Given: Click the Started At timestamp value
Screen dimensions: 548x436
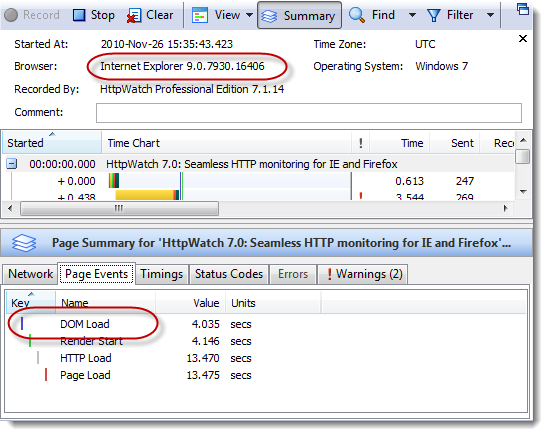Looking at the screenshot, I should pos(166,44).
